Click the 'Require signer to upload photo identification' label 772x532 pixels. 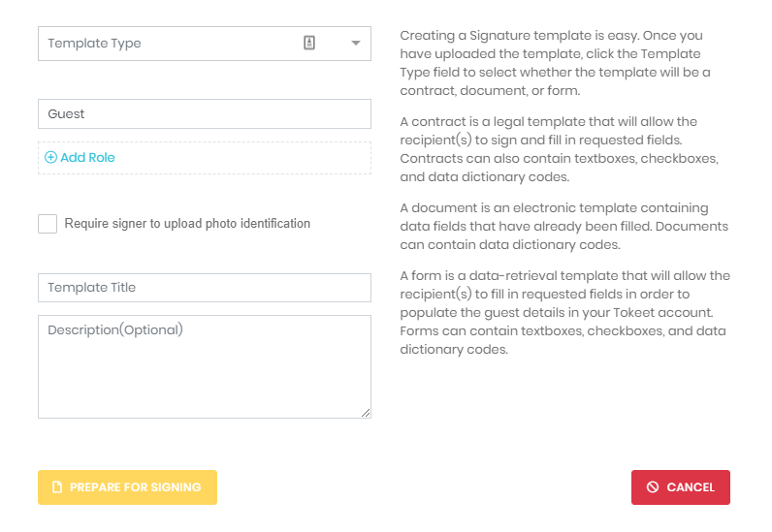pyautogui.click(x=187, y=224)
